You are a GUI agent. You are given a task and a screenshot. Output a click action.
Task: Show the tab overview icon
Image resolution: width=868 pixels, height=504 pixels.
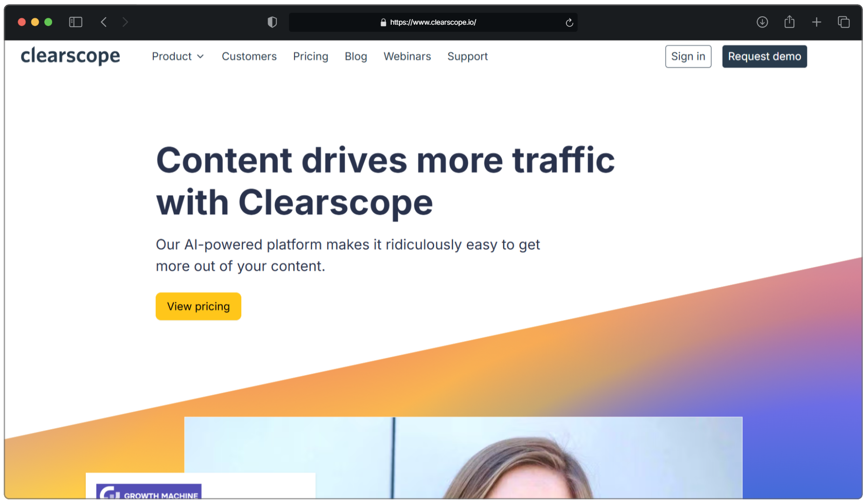(x=843, y=22)
